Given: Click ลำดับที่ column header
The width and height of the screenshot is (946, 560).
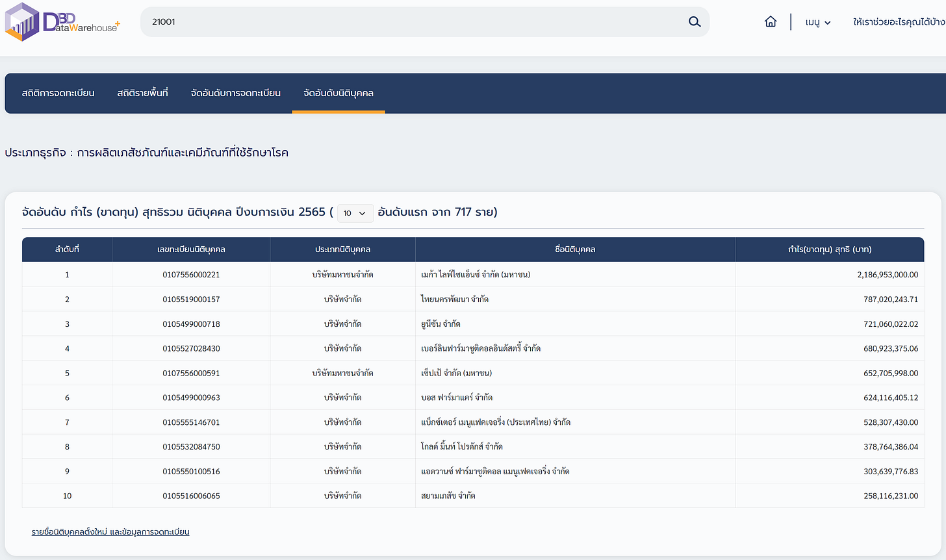Looking at the screenshot, I should click(67, 249).
